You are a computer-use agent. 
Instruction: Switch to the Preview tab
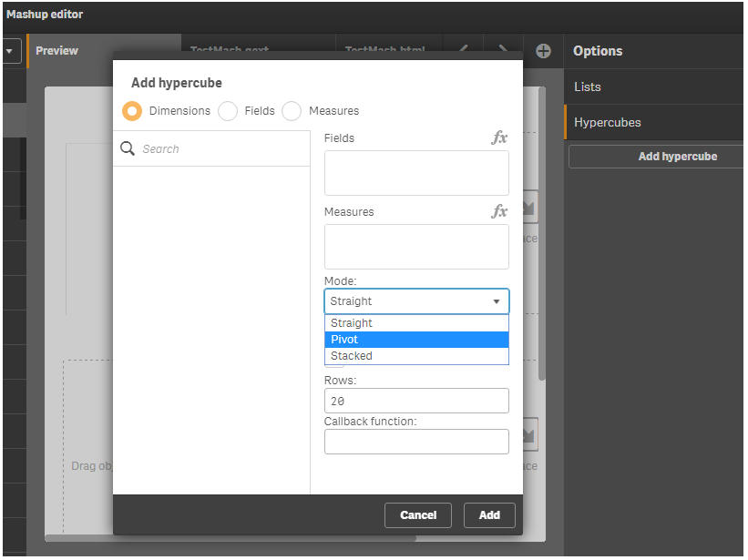pyautogui.click(x=56, y=51)
